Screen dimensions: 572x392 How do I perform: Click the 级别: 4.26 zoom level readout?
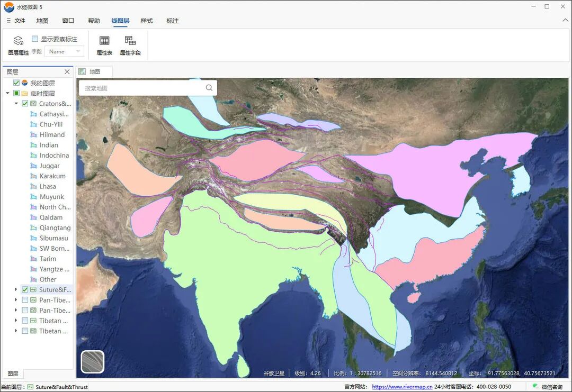click(308, 373)
